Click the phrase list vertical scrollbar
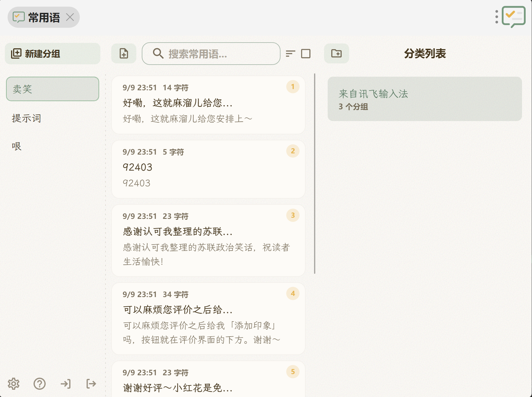This screenshot has height=397, width=532. (315, 174)
